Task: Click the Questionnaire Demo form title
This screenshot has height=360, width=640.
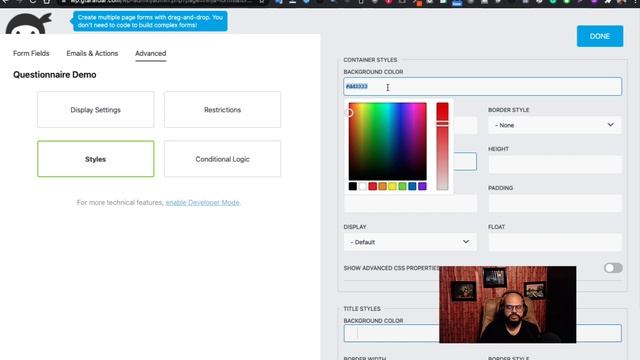Action: click(x=55, y=75)
